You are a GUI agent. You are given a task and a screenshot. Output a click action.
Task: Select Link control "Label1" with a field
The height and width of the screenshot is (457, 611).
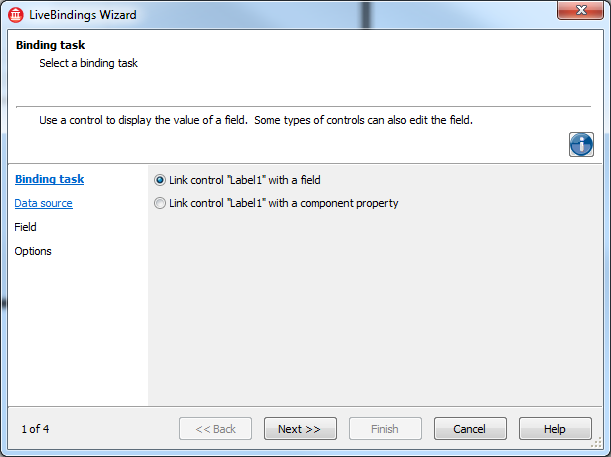237,180
